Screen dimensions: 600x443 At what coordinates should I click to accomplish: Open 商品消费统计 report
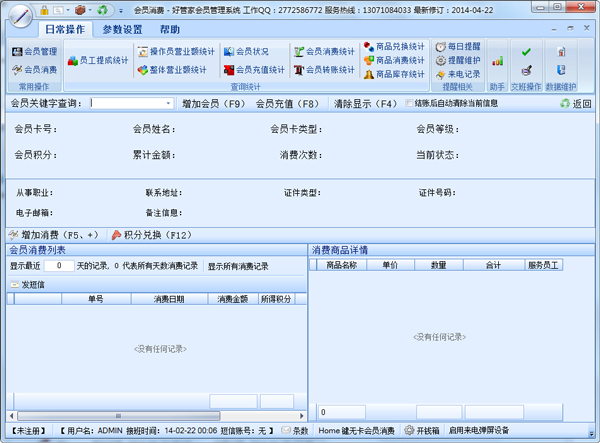coord(395,60)
